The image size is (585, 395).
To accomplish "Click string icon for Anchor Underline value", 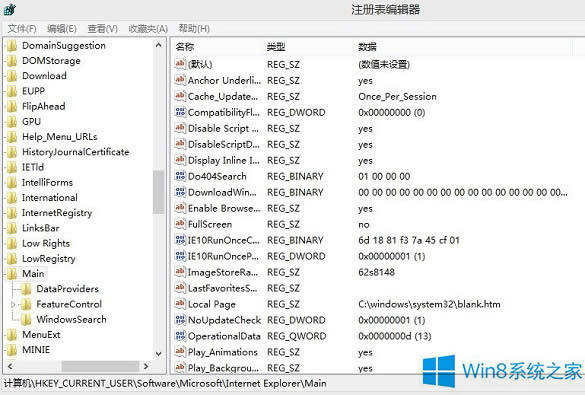I will point(180,80).
